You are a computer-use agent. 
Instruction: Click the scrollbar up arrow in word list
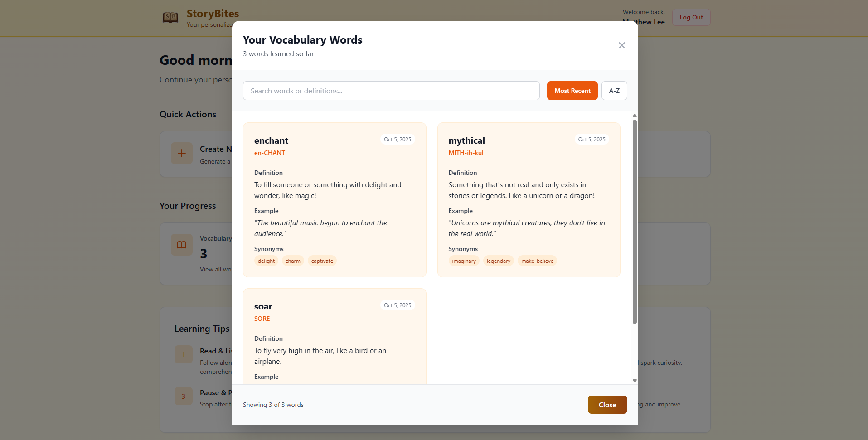(635, 116)
